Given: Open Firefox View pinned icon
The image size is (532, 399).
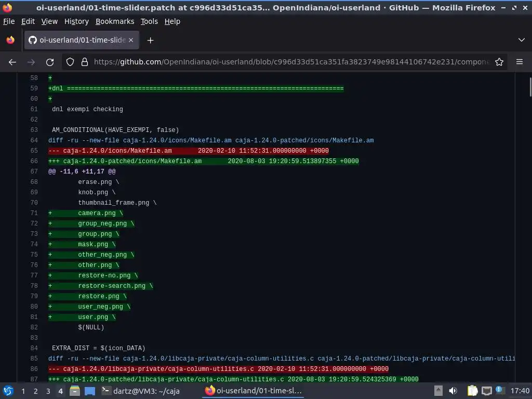Looking at the screenshot, I should (x=10, y=40).
